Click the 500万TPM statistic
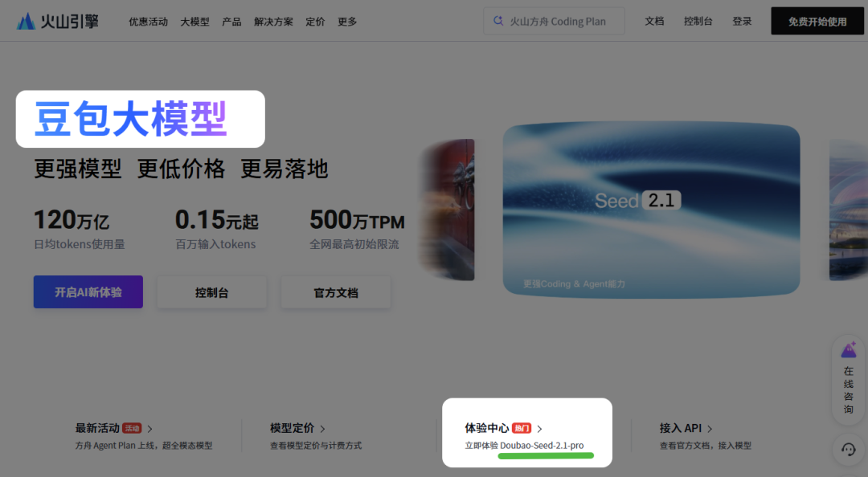Screen dimensions: 868x477 357,220
